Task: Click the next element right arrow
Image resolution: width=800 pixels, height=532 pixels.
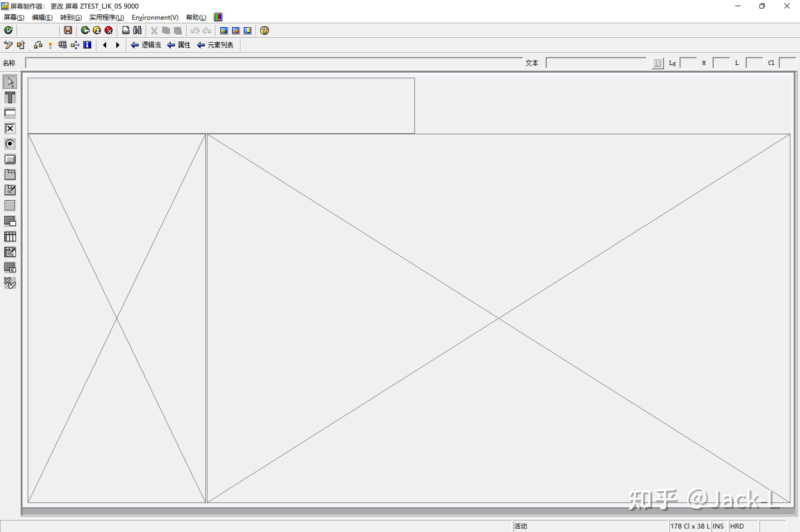Action: [118, 45]
